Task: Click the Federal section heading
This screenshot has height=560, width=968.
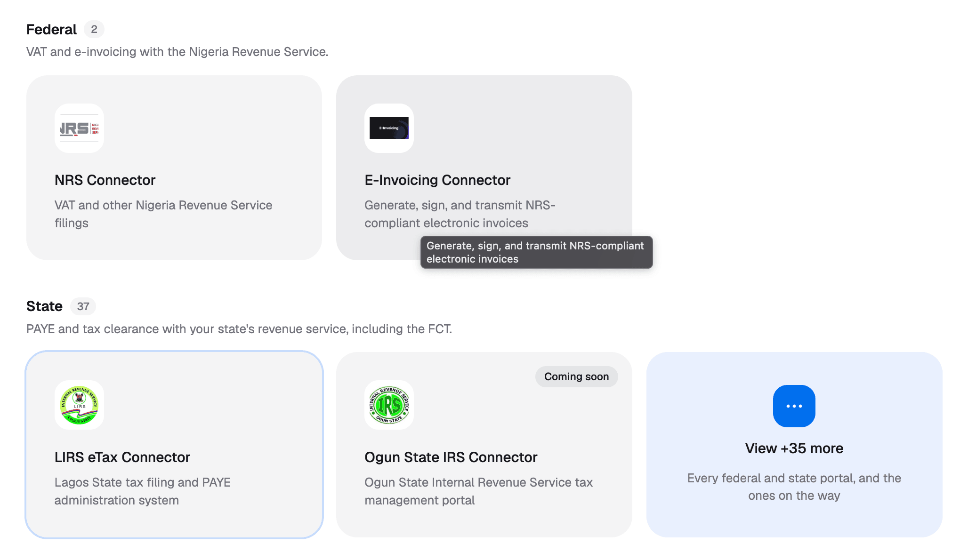Action: (51, 29)
